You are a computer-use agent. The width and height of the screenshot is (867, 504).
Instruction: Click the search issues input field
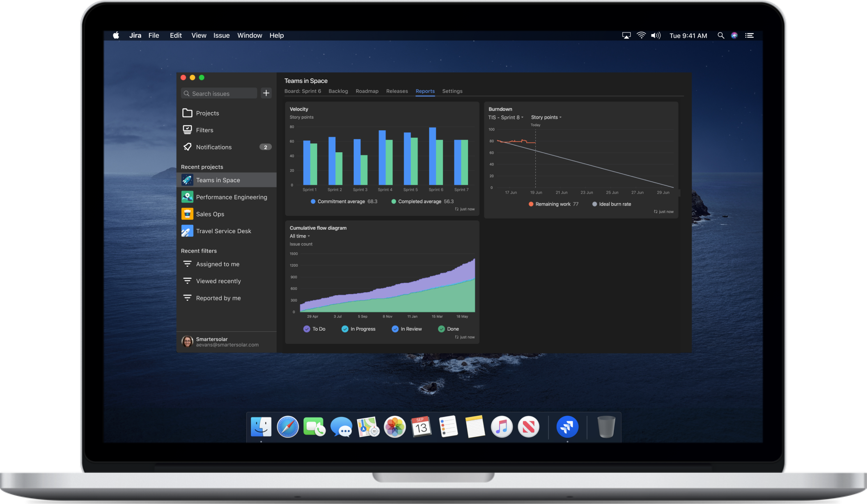pyautogui.click(x=222, y=93)
